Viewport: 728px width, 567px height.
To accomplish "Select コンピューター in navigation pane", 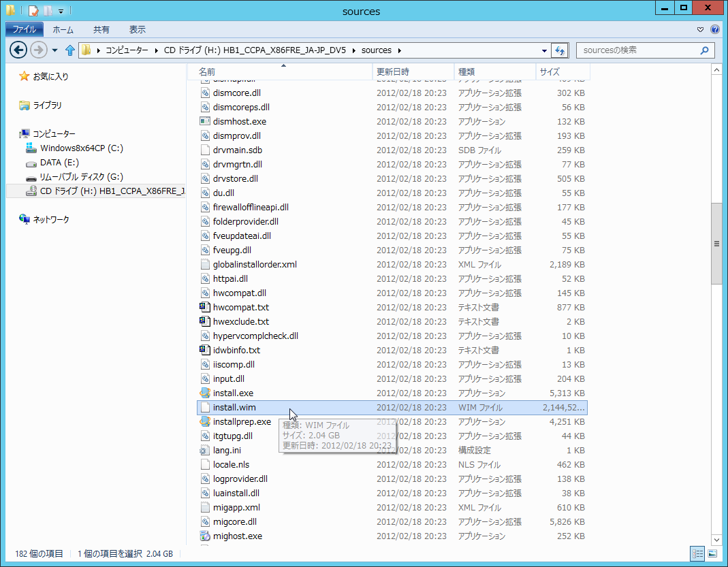I will click(x=54, y=133).
